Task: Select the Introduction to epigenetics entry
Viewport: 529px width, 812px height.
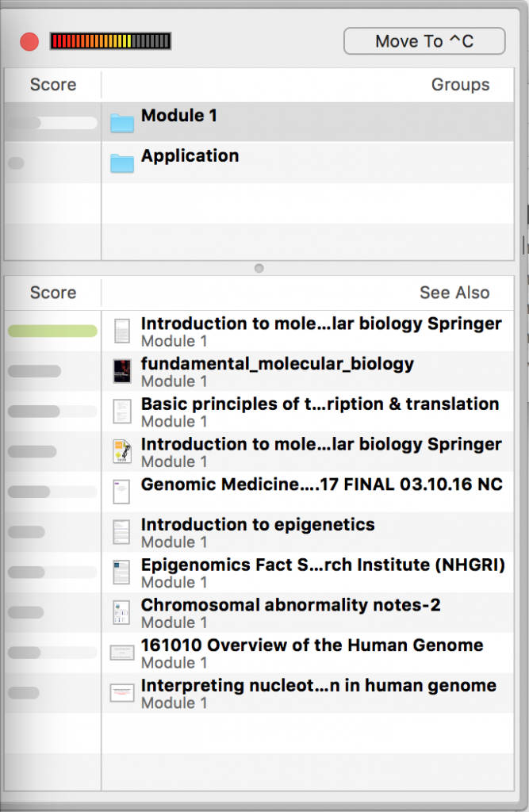Action: coord(308,532)
